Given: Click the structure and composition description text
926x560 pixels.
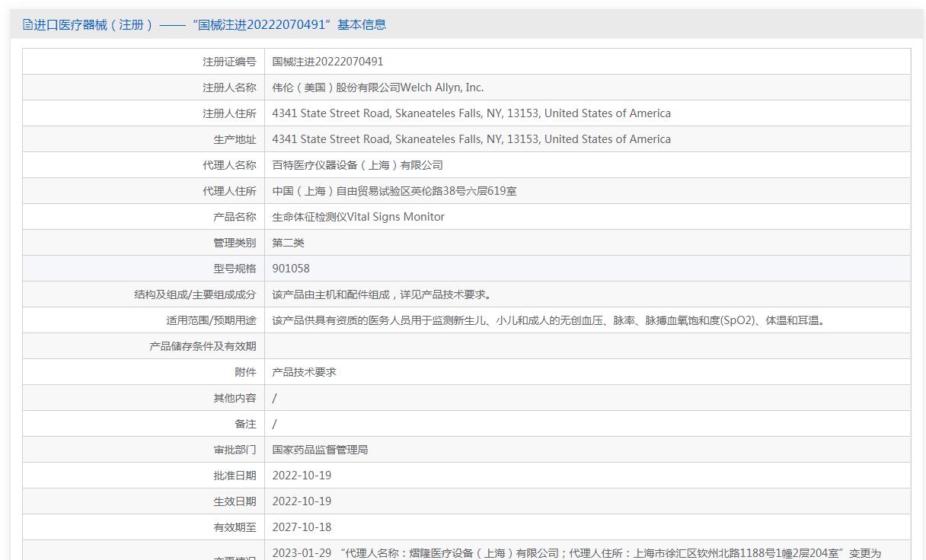Looking at the screenshot, I should tap(382, 294).
